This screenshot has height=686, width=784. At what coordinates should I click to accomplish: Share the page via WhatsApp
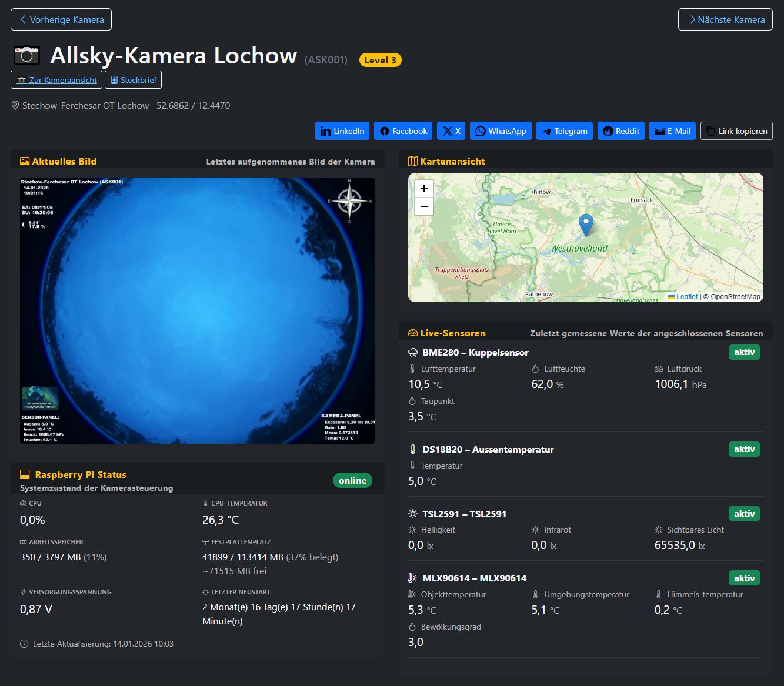[501, 130]
